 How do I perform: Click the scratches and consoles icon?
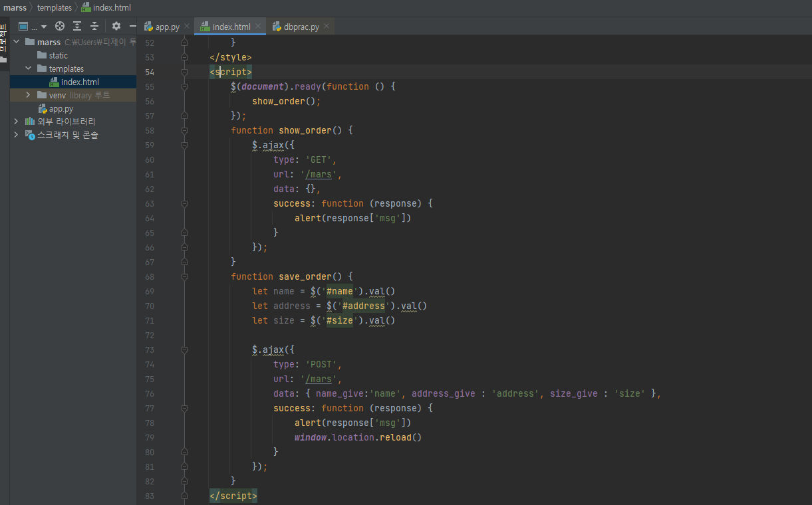30,135
